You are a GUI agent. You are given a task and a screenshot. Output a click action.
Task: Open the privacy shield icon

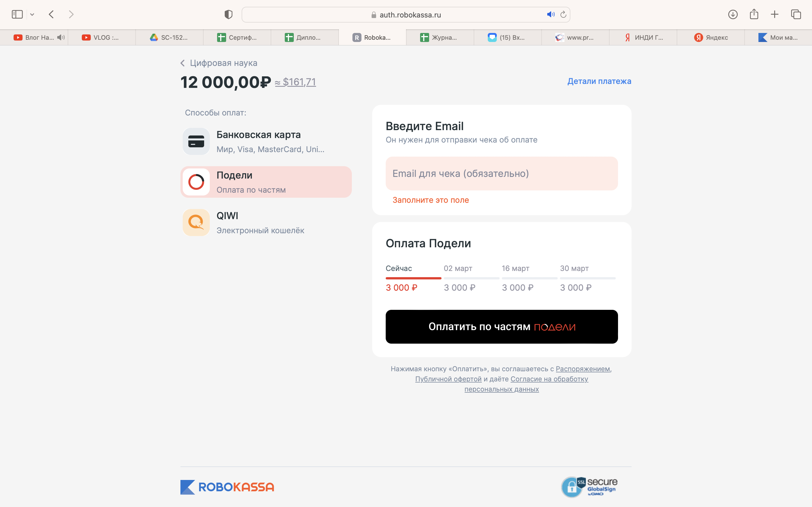[228, 14]
